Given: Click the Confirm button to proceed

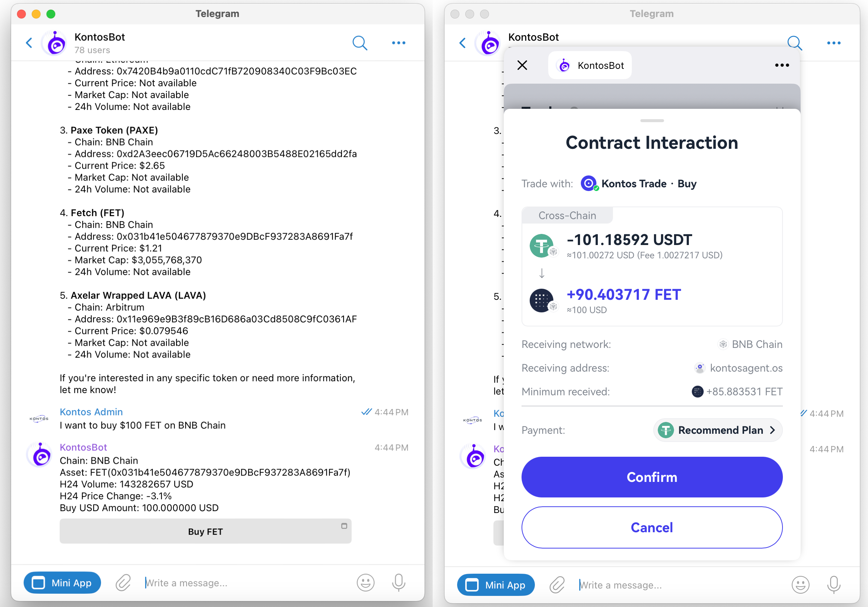Looking at the screenshot, I should click(x=652, y=476).
